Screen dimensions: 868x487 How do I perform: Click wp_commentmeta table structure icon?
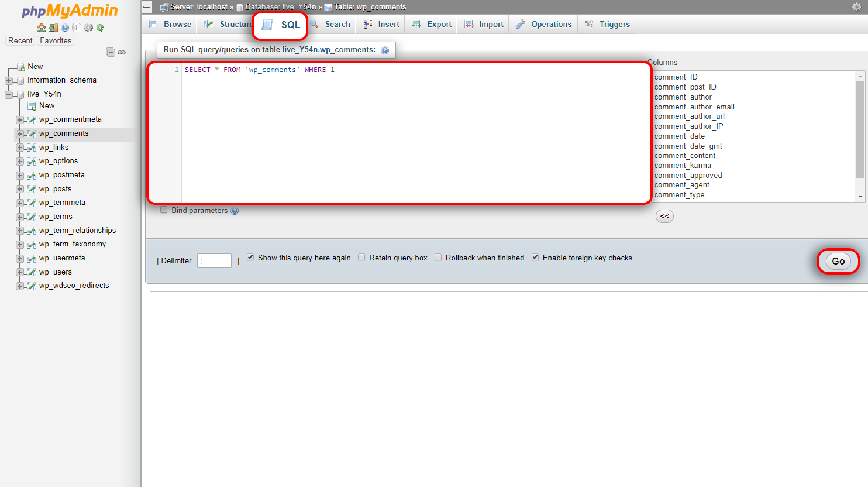[x=32, y=119]
